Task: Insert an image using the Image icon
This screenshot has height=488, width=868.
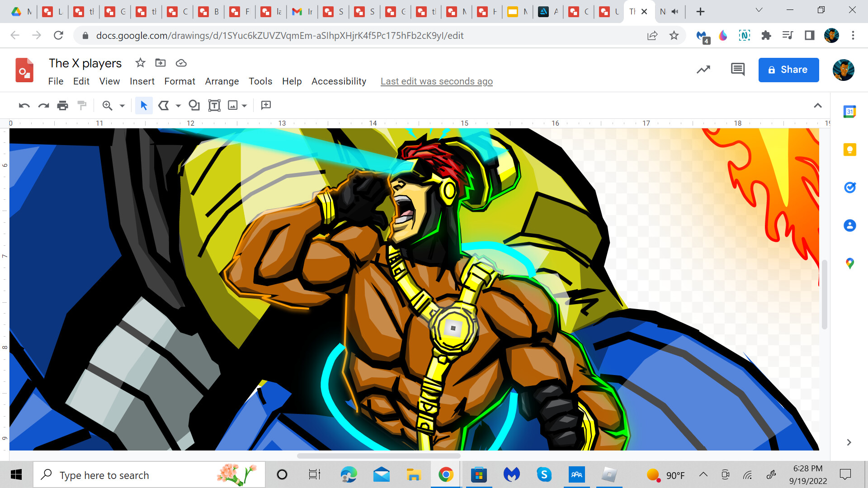Action: pos(232,105)
